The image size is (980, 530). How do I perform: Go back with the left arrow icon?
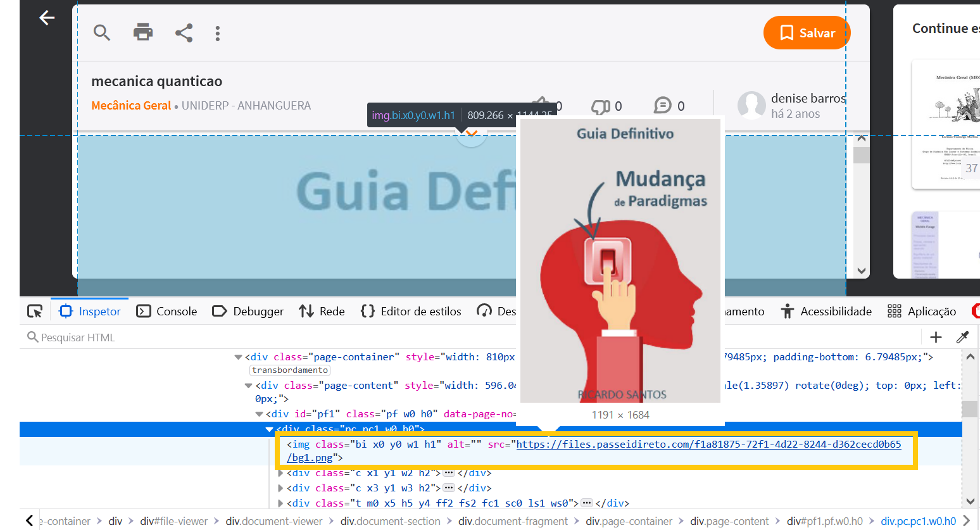tap(47, 18)
